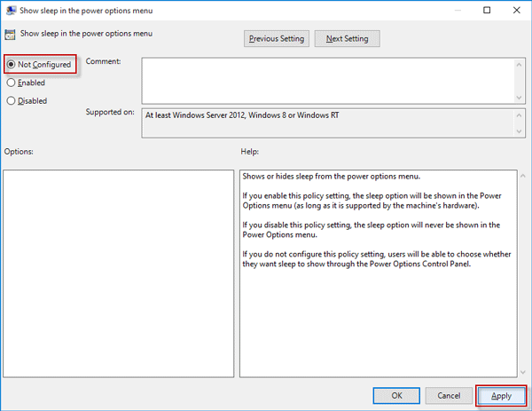
Task: Click Comment box scroll down arrow
Action: pos(519,98)
